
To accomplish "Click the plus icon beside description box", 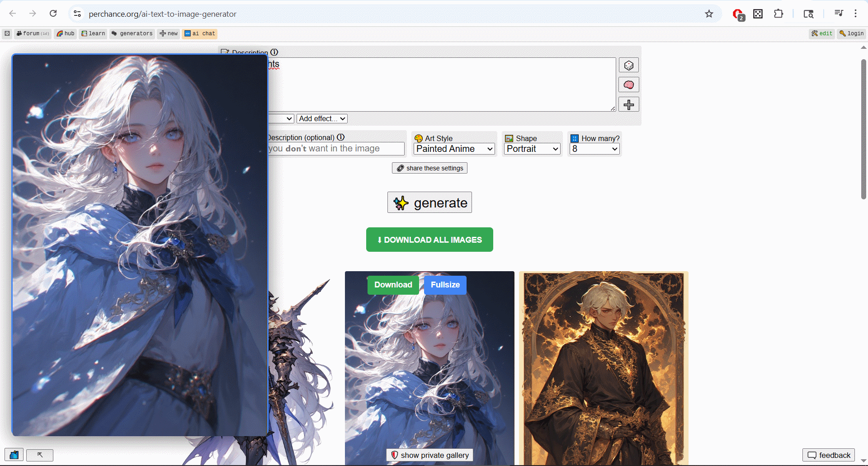I will pyautogui.click(x=628, y=105).
